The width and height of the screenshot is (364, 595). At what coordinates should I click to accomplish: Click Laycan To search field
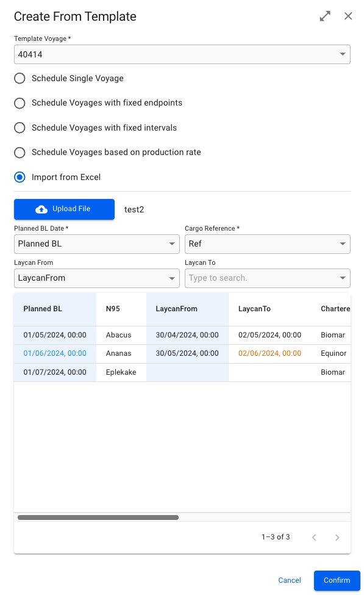point(267,278)
